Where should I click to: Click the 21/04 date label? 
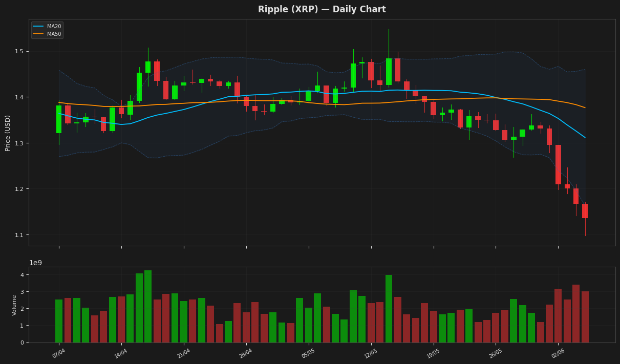click(183, 353)
